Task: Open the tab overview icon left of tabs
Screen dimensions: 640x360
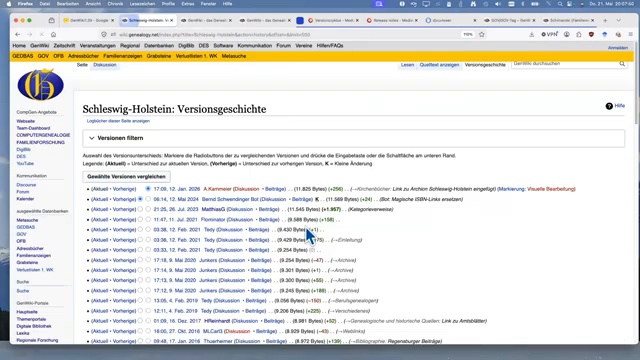Action: (x=51, y=20)
